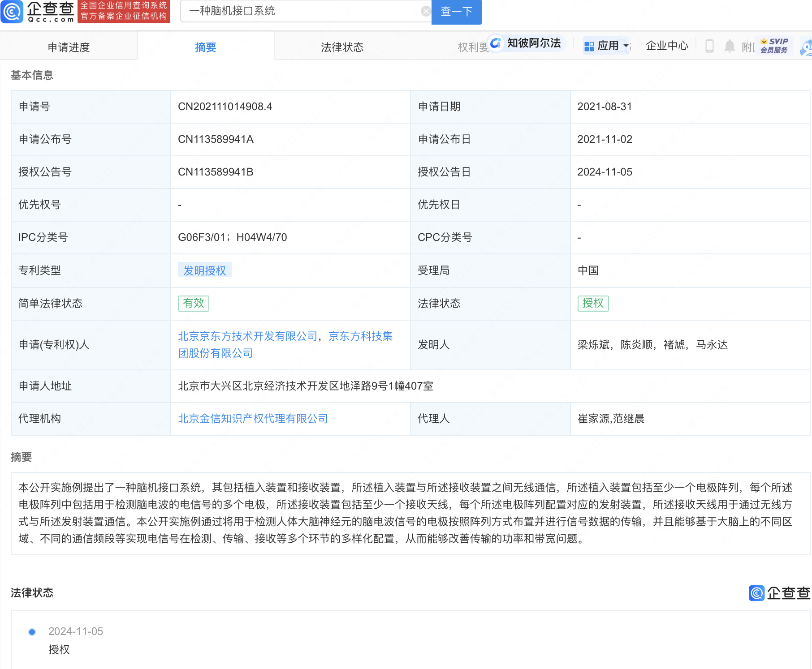
Task: Click inventor names 梁烁斌，陈炎顺
Action: [x=615, y=345]
